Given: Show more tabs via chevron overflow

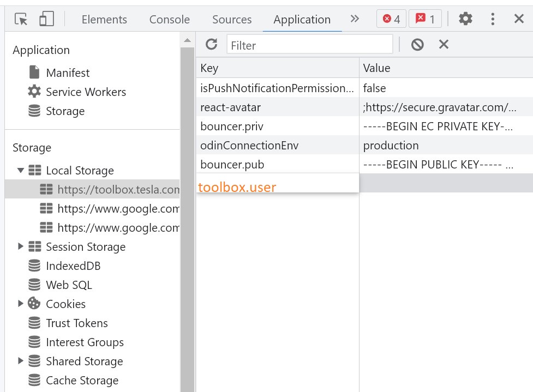Looking at the screenshot, I should pos(355,19).
